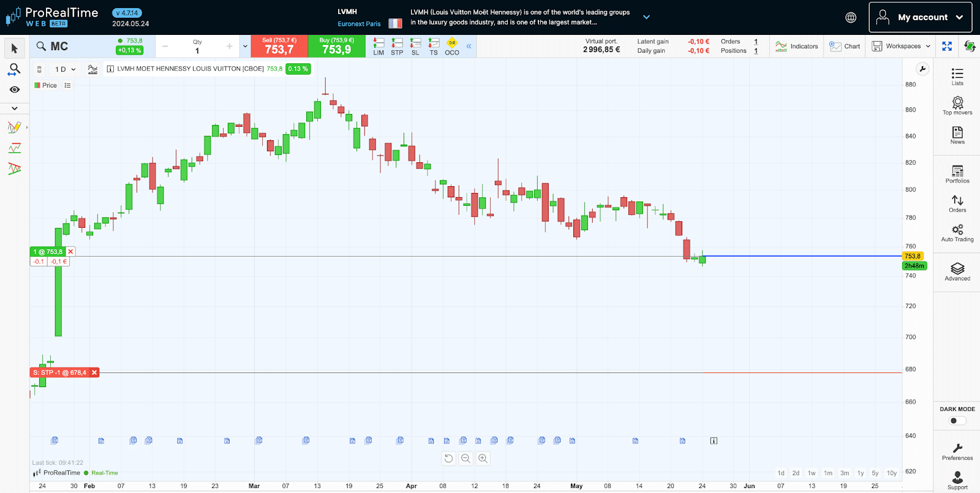The width and height of the screenshot is (980, 493).
Task: Toggle the eye visibility tool in left toolbar
Action: [x=15, y=89]
